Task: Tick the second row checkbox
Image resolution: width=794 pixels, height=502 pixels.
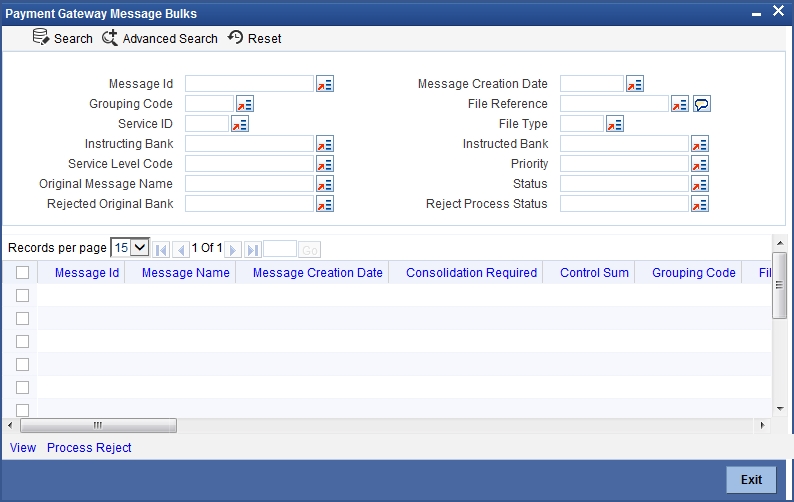Action: (x=22, y=319)
